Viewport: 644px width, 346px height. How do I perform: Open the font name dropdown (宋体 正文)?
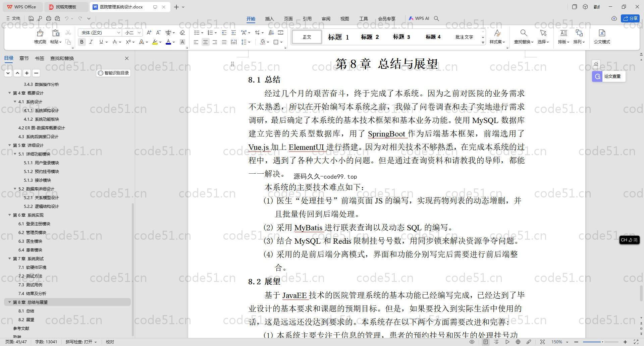(x=119, y=33)
